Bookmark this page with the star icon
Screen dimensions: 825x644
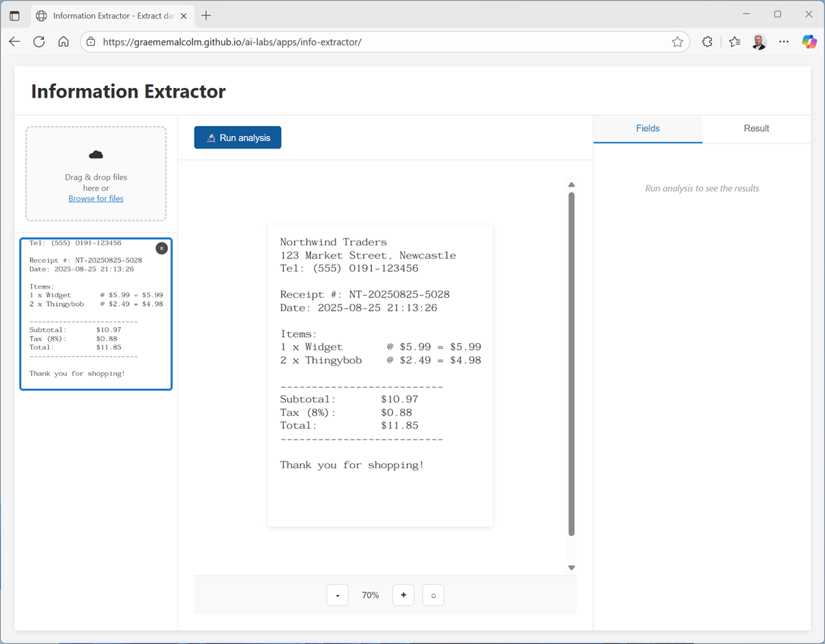[677, 41]
